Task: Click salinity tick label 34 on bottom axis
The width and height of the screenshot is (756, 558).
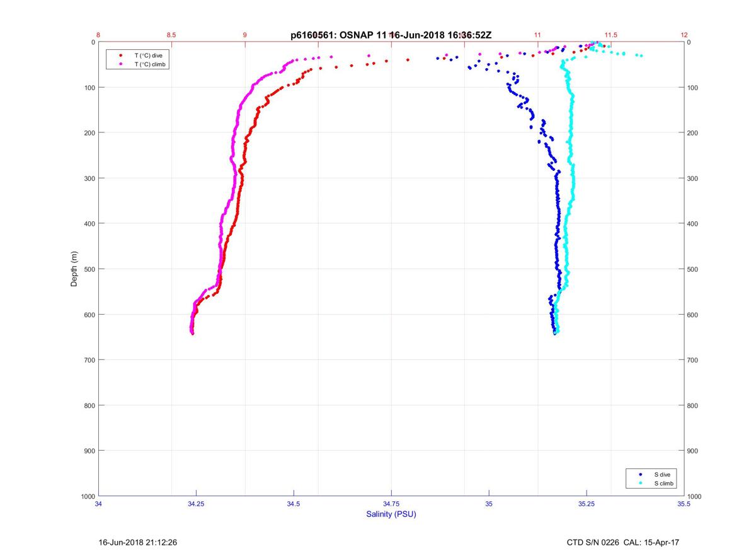Action: (99, 504)
